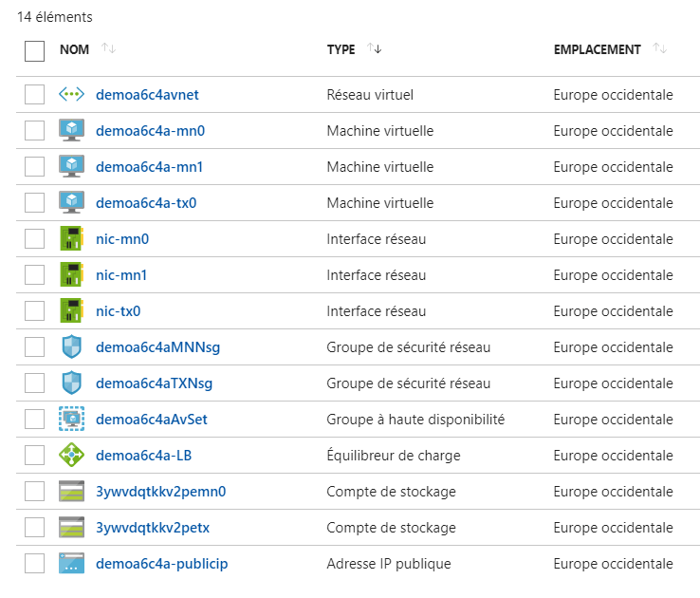Viewport: 700px width, 598px height.
Task: Open the demoa6c4a-mn1 virtual machine link
Action: coord(150,167)
